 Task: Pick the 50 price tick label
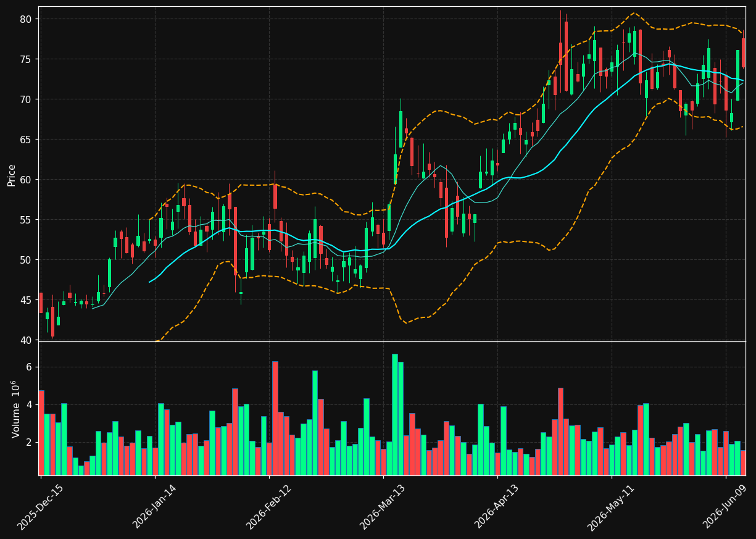pyautogui.click(x=26, y=260)
